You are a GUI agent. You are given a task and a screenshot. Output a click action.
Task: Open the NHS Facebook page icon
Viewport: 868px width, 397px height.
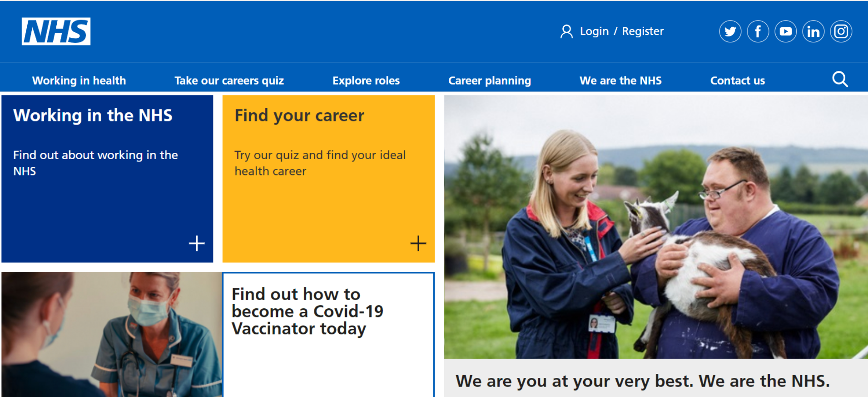[x=758, y=31]
